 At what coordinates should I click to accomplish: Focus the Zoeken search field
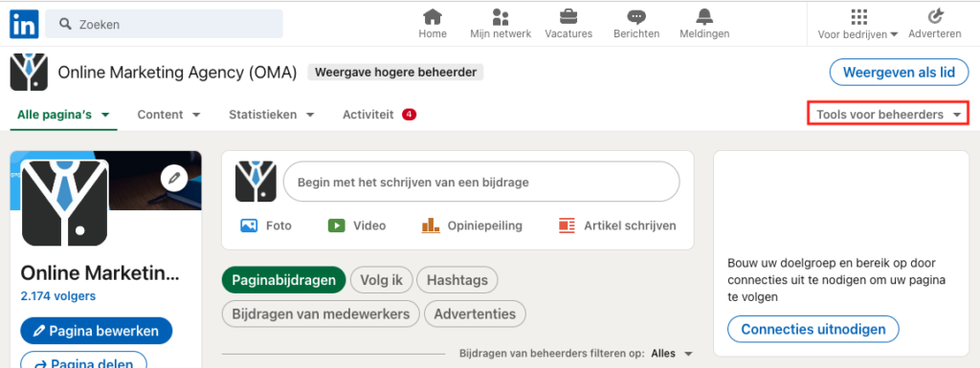point(164,24)
